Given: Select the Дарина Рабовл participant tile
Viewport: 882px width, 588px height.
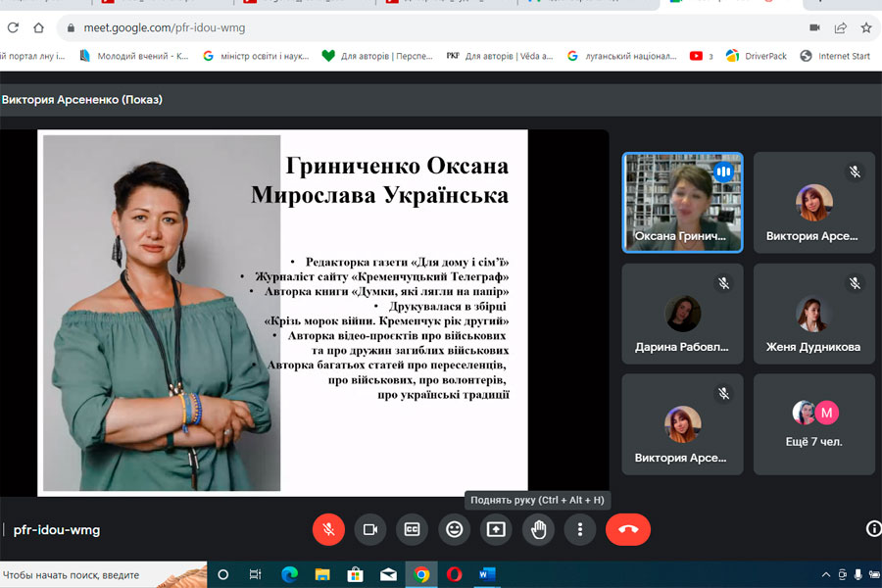Looking at the screenshot, I should point(682,313).
